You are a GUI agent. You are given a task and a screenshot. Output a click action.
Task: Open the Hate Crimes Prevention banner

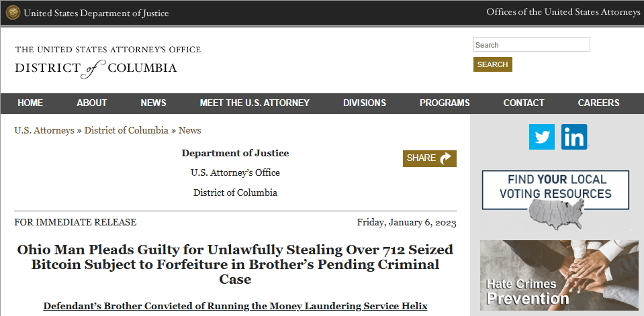(559, 275)
